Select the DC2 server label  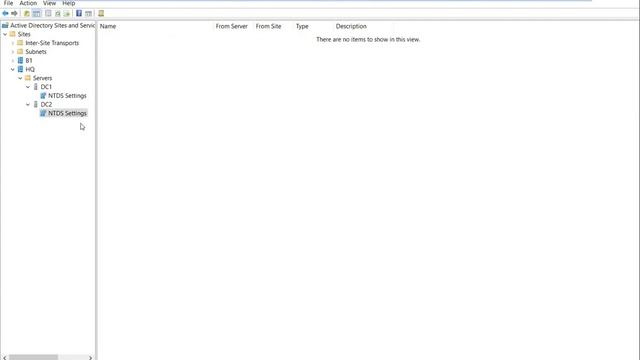(46, 104)
